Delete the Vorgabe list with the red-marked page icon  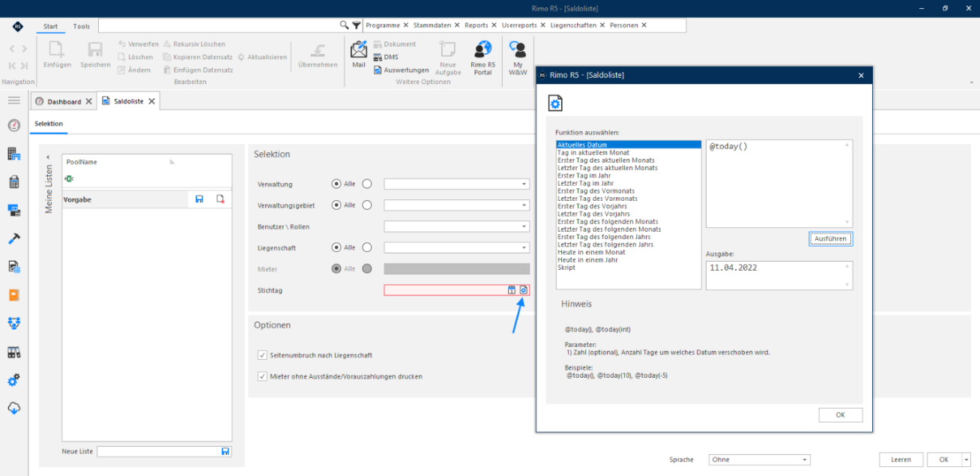click(220, 199)
